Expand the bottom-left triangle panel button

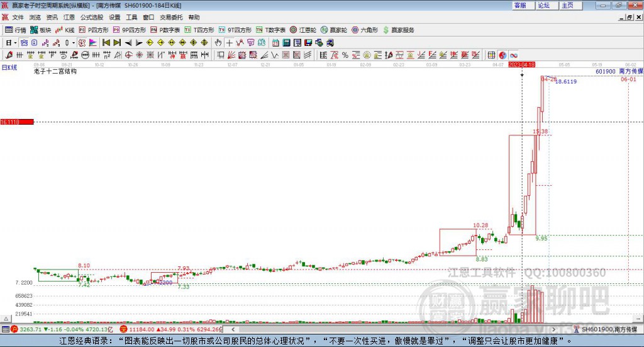(6, 319)
